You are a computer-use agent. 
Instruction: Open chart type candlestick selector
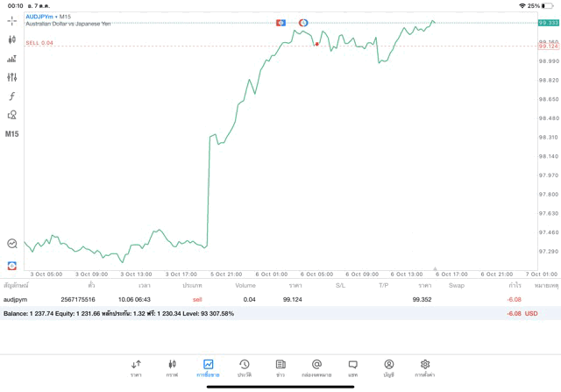pos(12,39)
